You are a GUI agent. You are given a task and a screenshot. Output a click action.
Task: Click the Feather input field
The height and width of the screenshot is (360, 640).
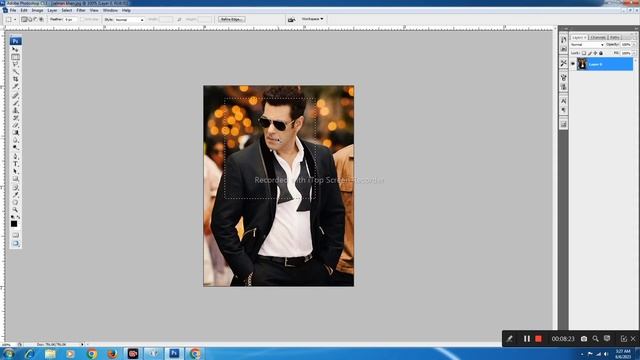coord(70,19)
